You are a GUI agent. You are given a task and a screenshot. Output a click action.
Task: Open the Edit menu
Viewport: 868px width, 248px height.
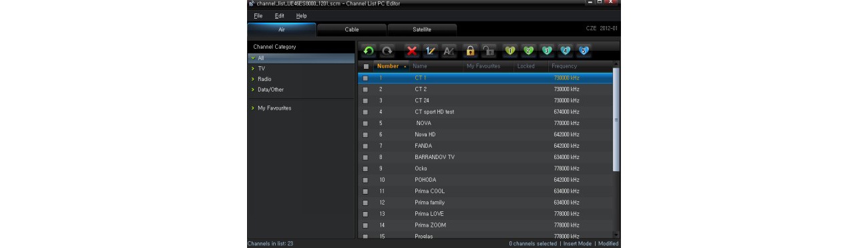click(279, 15)
